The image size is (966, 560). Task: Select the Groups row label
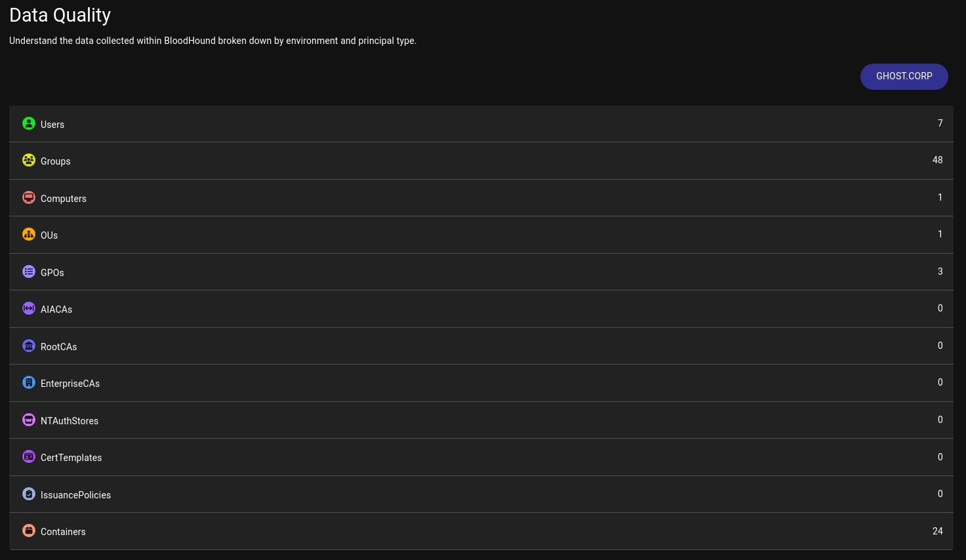tap(56, 161)
